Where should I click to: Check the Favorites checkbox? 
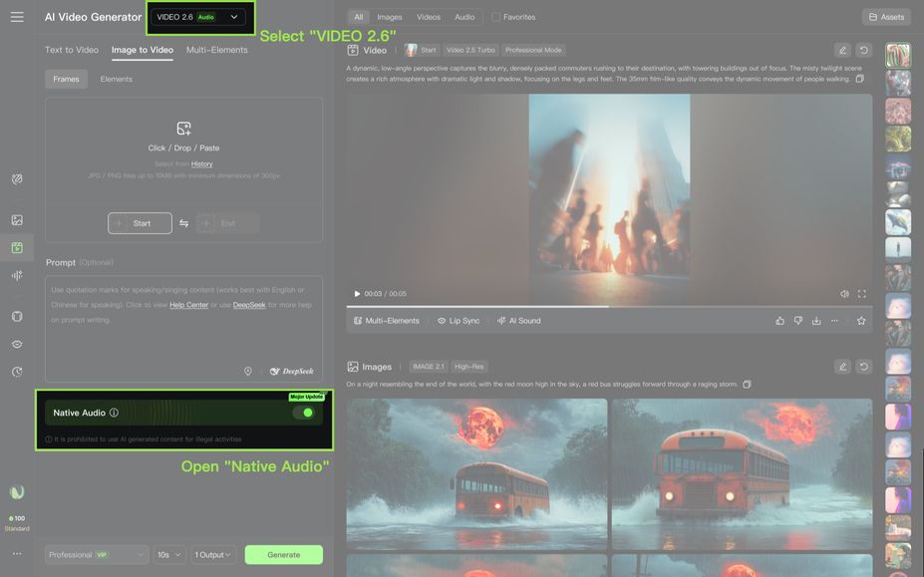[x=496, y=17]
